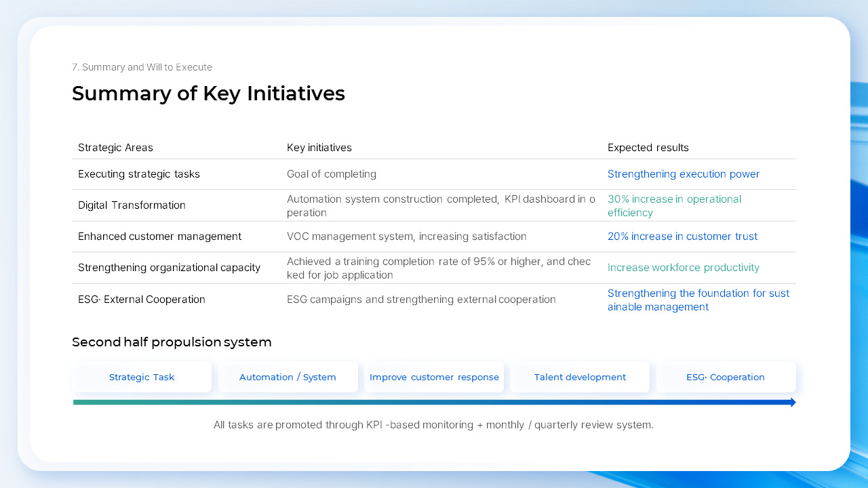
Task: Click the Increase workforce productivity text
Action: pyautogui.click(x=683, y=268)
